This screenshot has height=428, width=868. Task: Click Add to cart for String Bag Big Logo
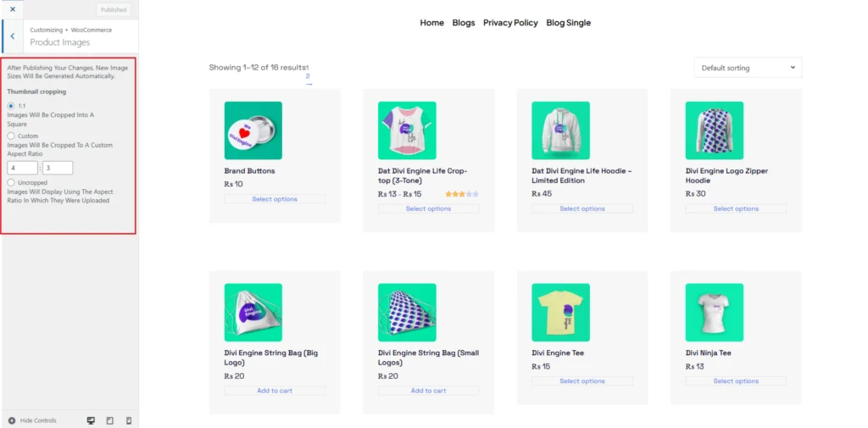(275, 391)
